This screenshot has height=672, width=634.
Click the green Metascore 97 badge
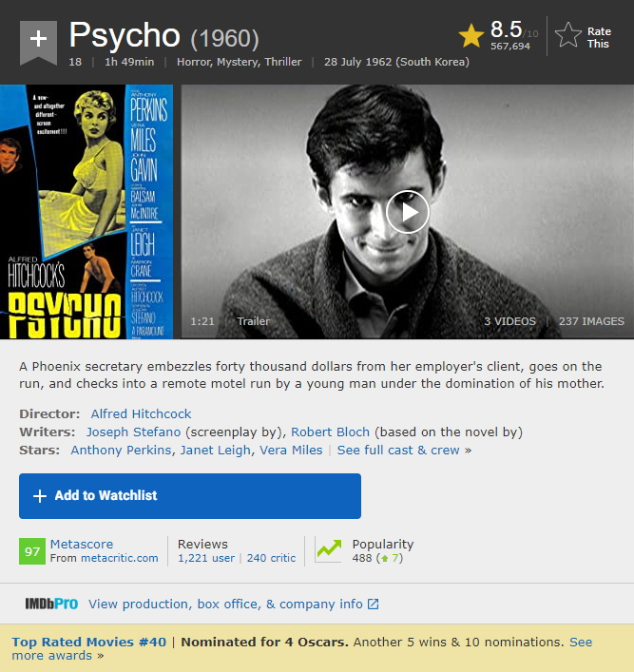click(32, 551)
